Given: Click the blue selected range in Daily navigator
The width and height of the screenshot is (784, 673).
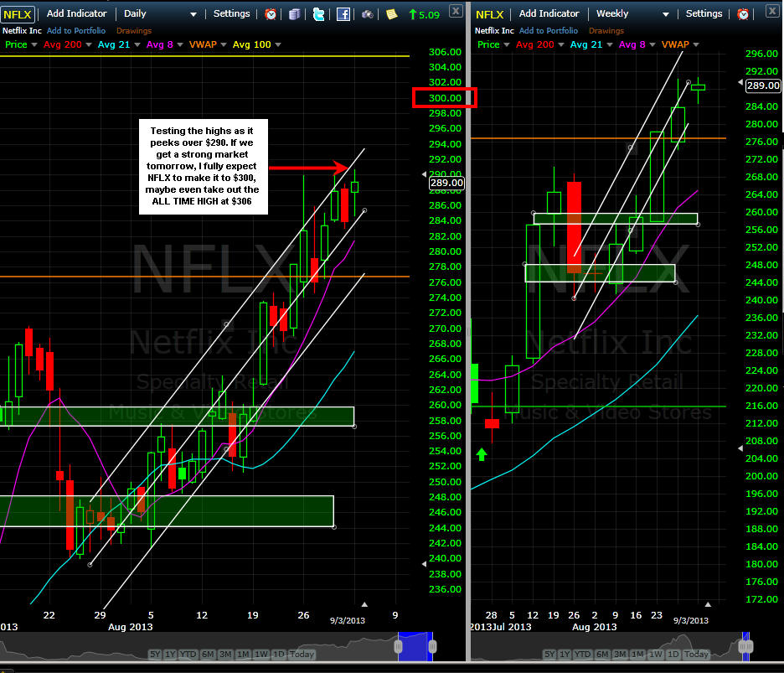Looking at the screenshot, I should coord(415,646).
